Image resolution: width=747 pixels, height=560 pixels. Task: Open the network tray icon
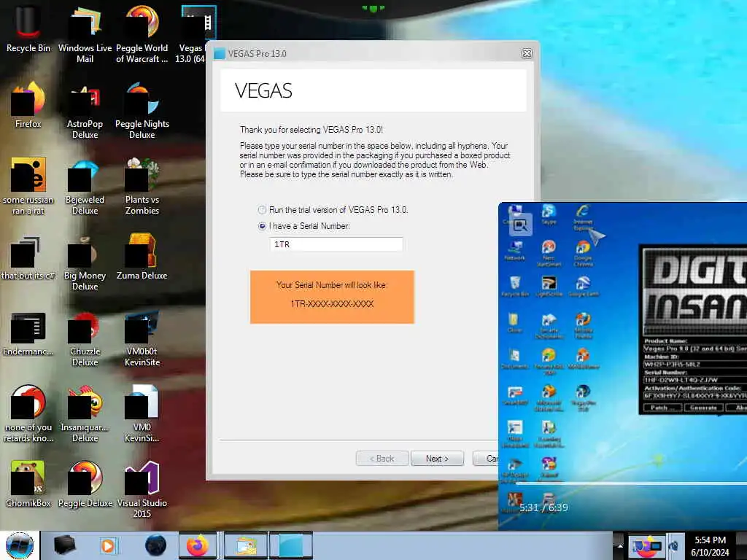pos(674,546)
